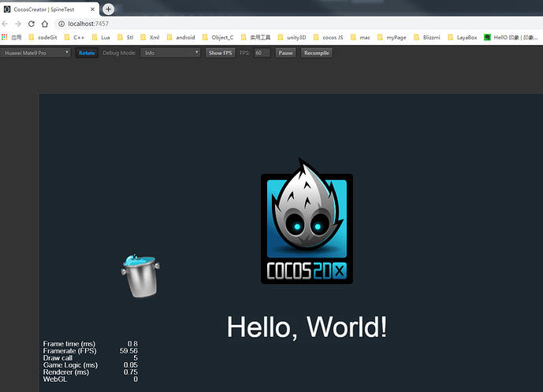Open the HellO Evernote bookmark

tap(511, 37)
